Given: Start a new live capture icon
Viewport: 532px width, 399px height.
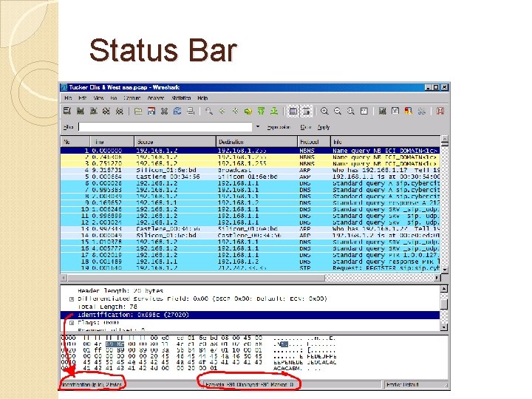Looking at the screenshot, I should [x=93, y=111].
